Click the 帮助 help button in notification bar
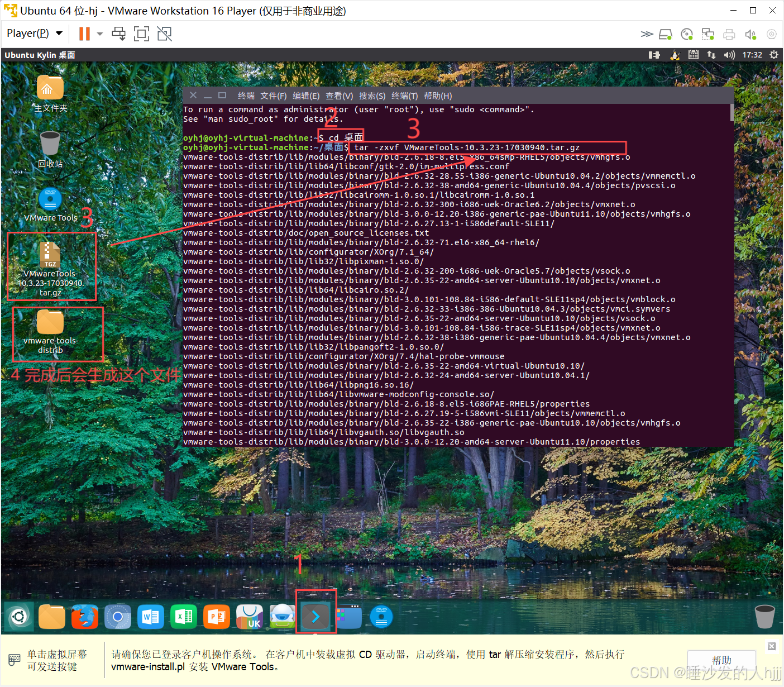The height and width of the screenshot is (687, 784). (x=721, y=660)
